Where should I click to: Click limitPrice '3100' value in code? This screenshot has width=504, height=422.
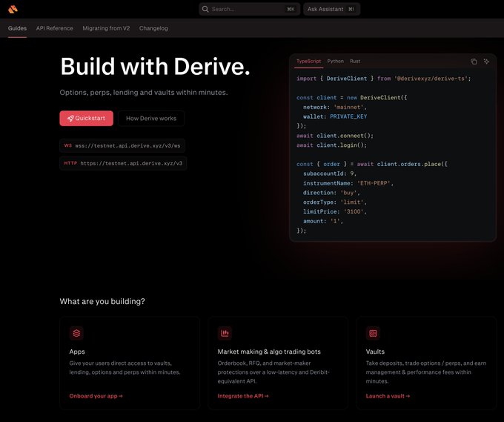pyautogui.click(x=354, y=211)
